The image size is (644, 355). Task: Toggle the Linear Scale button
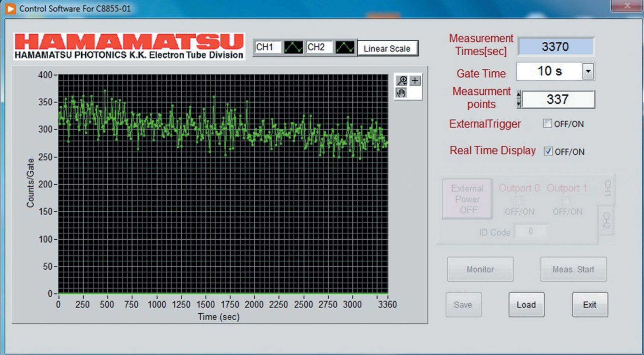[x=387, y=48]
